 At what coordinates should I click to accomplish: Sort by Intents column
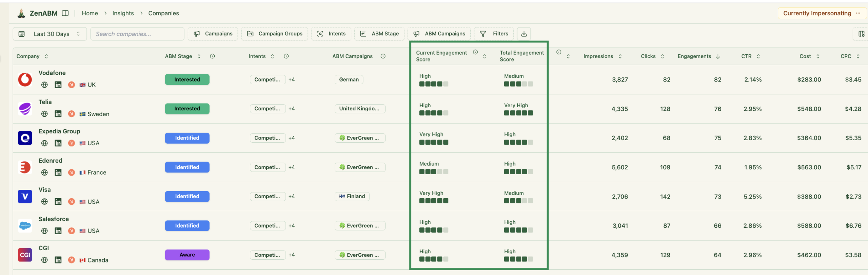(x=272, y=56)
